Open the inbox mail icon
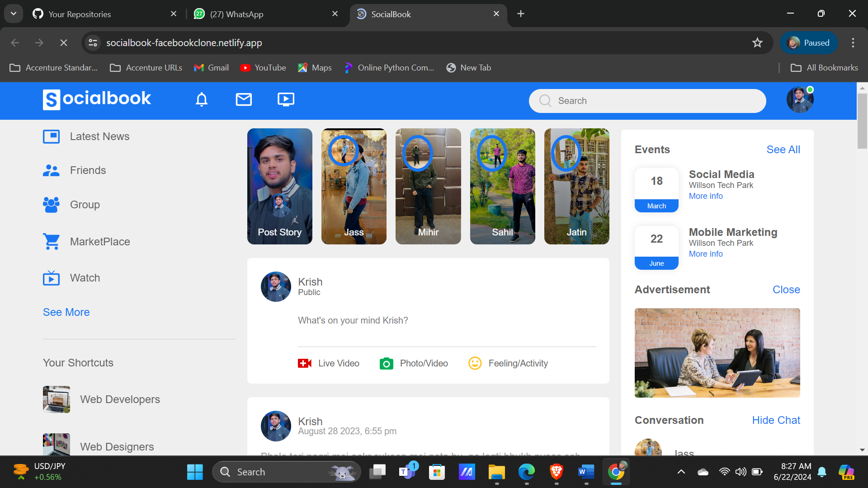Screen dimensions: 868x488 (x=244, y=99)
